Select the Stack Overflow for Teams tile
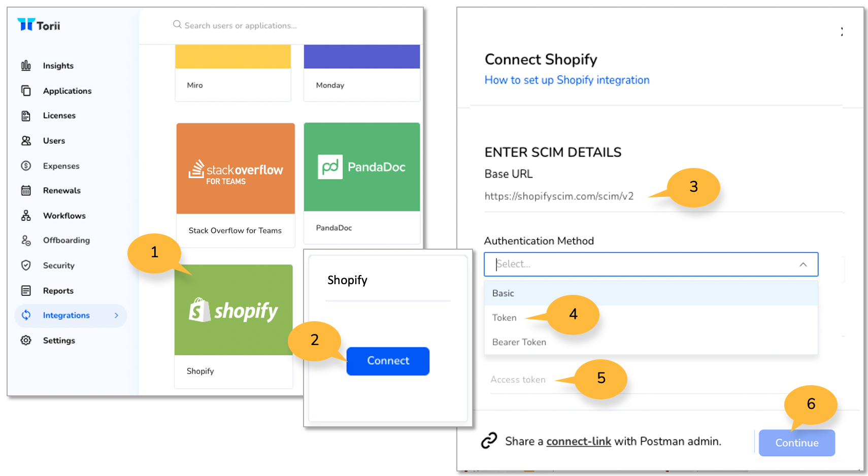The height and width of the screenshot is (476, 868). 236,185
